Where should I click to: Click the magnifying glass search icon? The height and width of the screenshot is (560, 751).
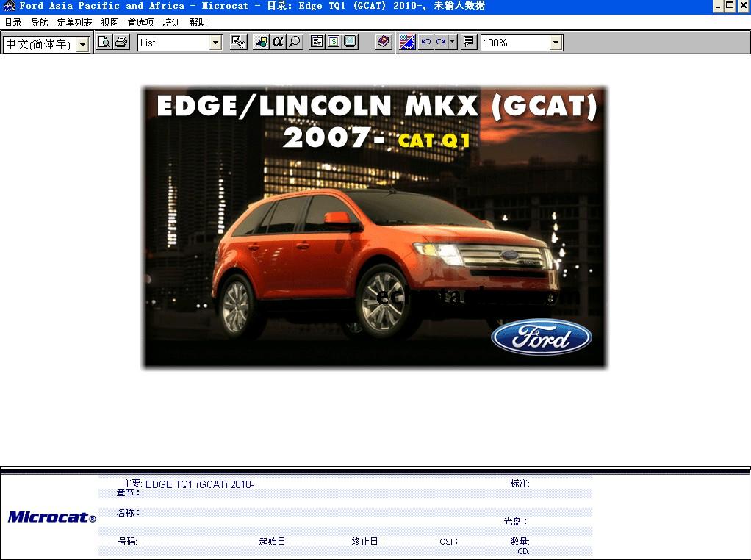click(x=295, y=42)
